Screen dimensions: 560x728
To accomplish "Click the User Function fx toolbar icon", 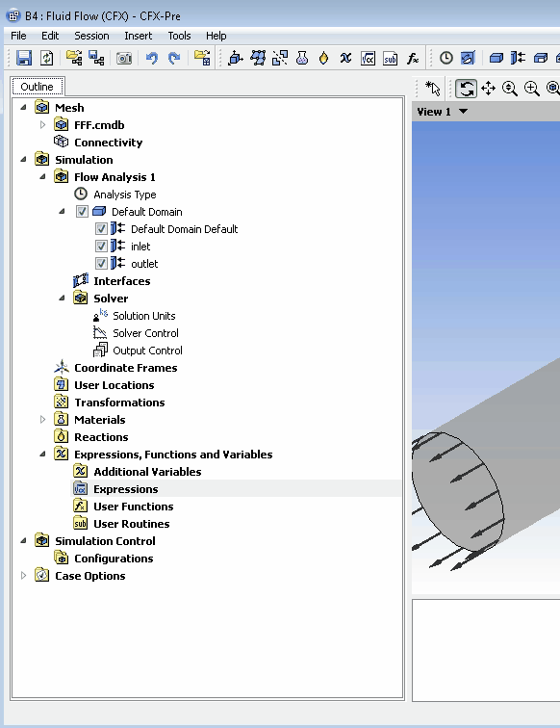I will pos(413,59).
